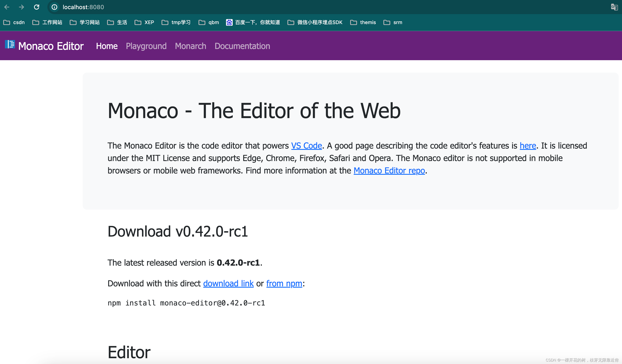Screen dimensions: 622x364
Task: Click the 'Download v0.42.0-rc1' heading
Action: click(x=178, y=231)
